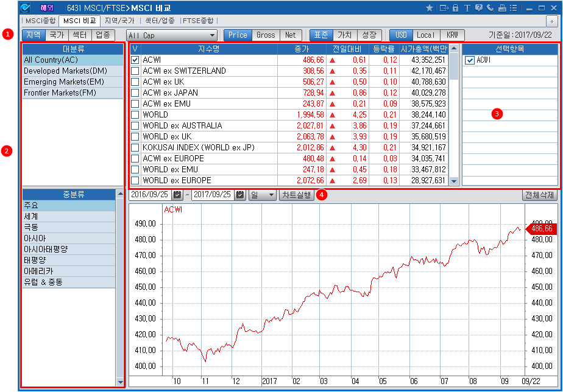563x392 pixels.
Task: Select 가치 index style
Action: point(345,35)
